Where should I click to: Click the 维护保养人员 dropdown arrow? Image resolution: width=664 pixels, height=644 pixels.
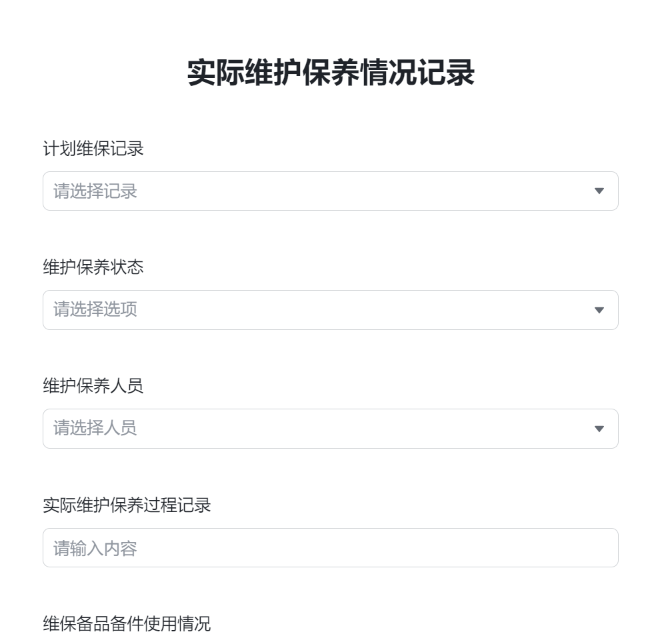tap(599, 429)
